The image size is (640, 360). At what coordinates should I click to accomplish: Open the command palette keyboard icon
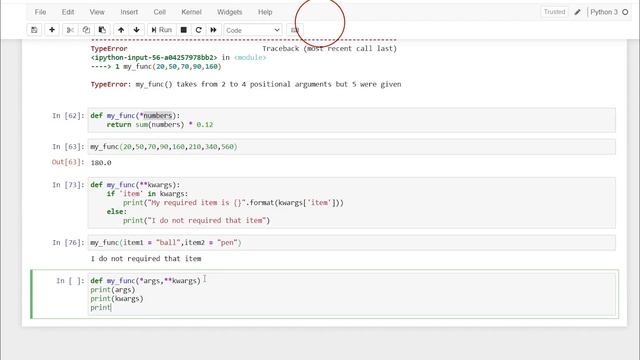tap(295, 30)
